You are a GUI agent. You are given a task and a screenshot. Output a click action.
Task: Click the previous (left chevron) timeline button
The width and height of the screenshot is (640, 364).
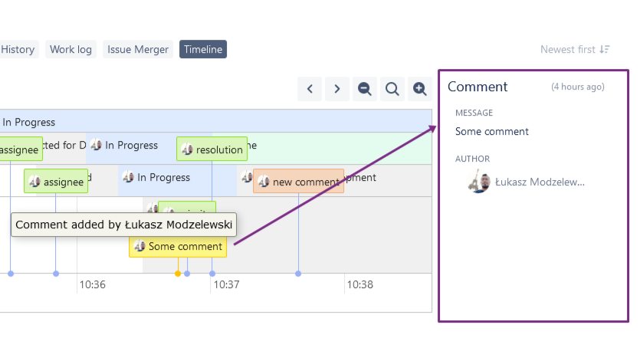click(x=310, y=89)
